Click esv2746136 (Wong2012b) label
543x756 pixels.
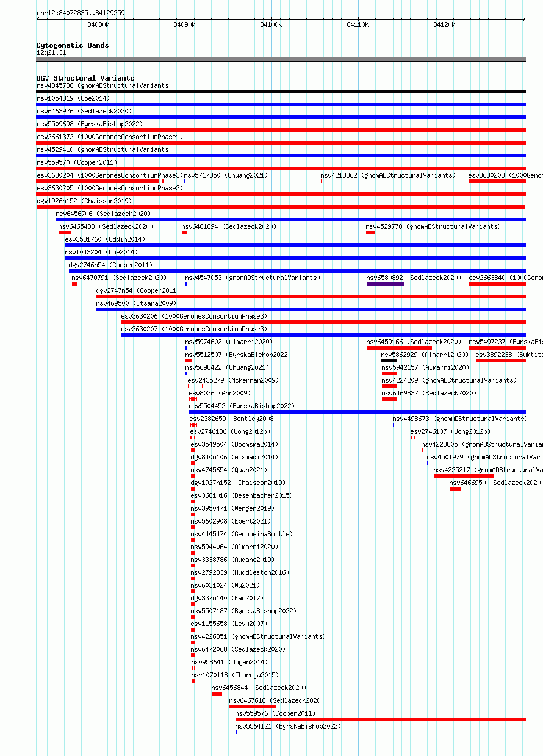pos(230,431)
